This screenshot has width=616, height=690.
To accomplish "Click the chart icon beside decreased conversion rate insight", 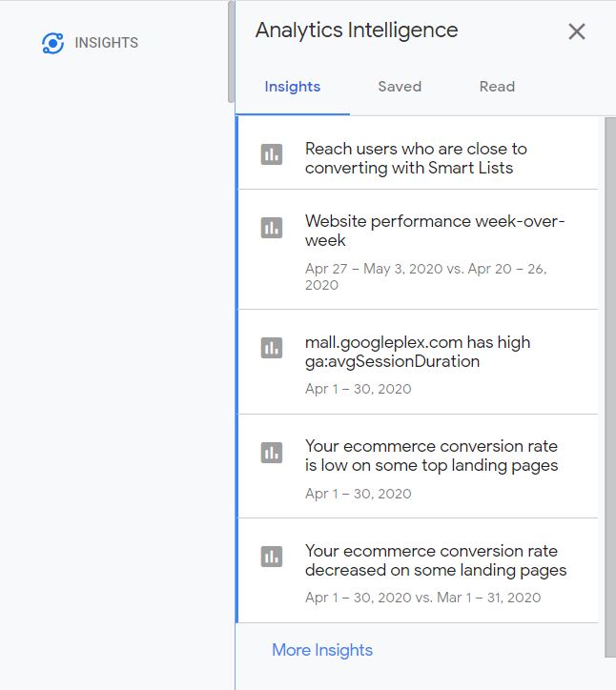I will (x=272, y=557).
